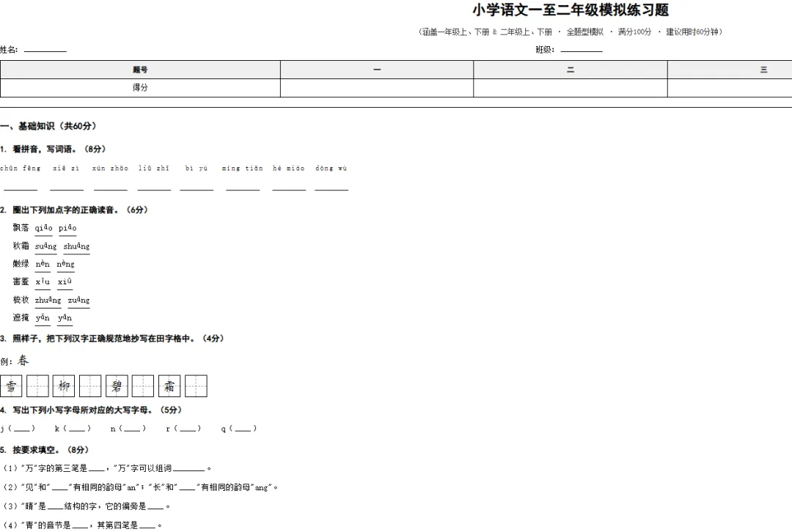Choose the reading piāo for 飘落
The width and height of the screenshot is (792, 532).
[x=67, y=228]
